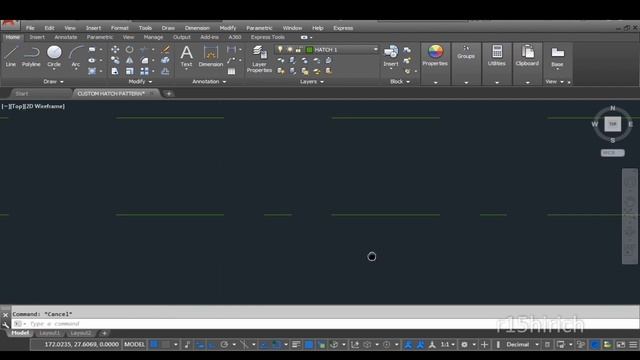
Task: Add a new layout with plus
Action: click(x=104, y=333)
